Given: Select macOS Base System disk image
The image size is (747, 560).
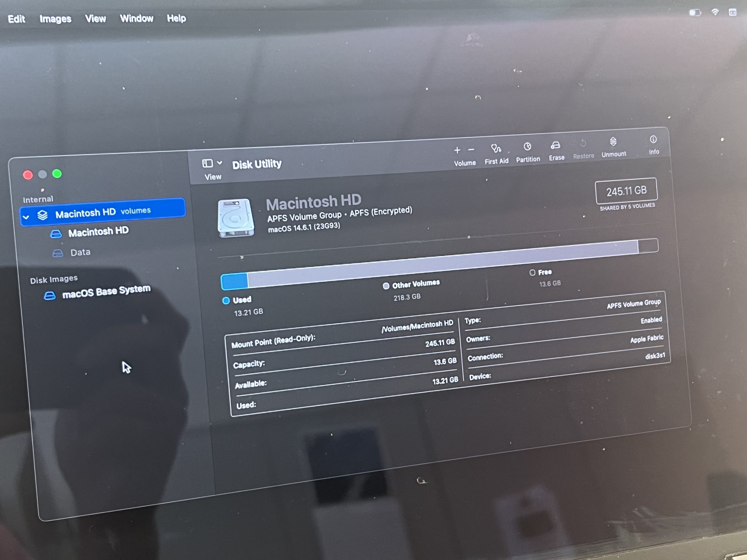Looking at the screenshot, I should (107, 291).
